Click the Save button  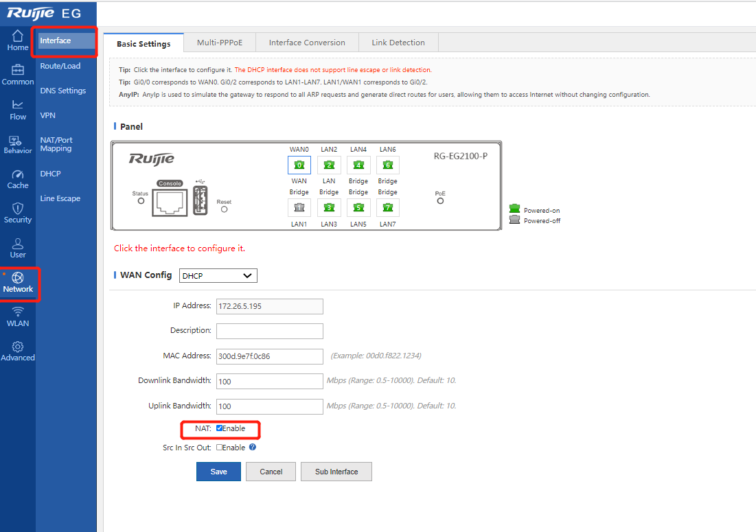[218, 472]
